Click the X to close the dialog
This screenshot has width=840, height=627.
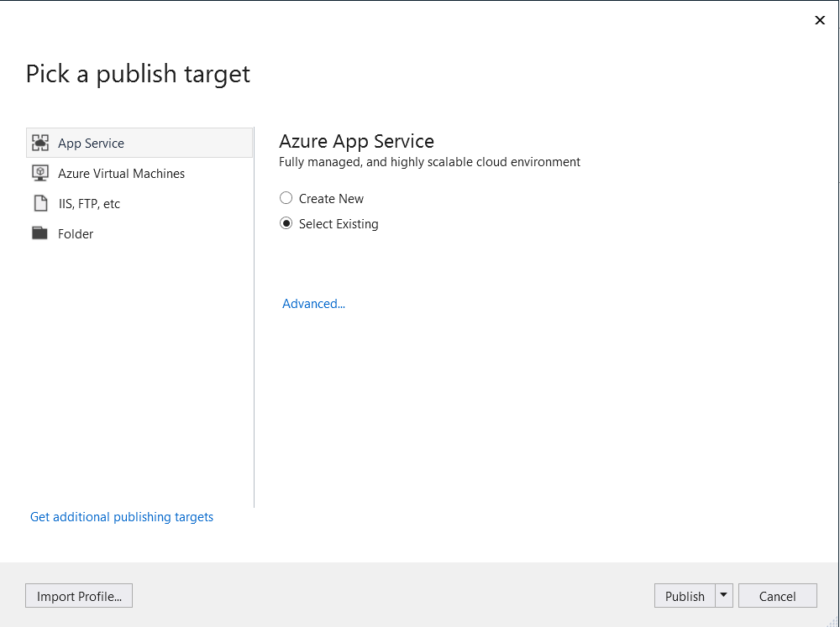point(820,20)
